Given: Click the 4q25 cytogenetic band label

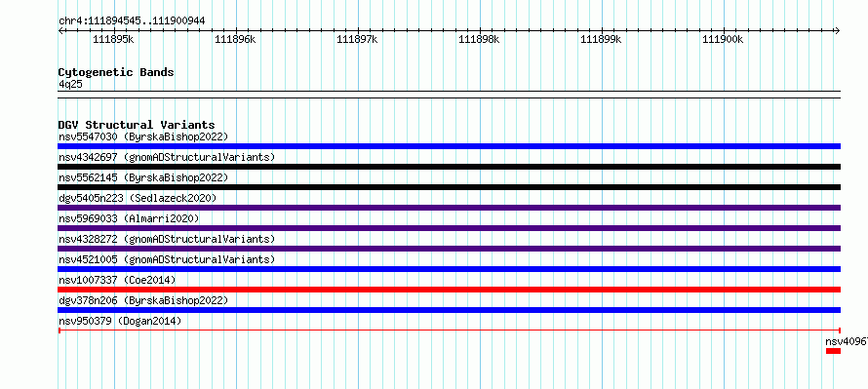Looking at the screenshot, I should pyautogui.click(x=71, y=85).
